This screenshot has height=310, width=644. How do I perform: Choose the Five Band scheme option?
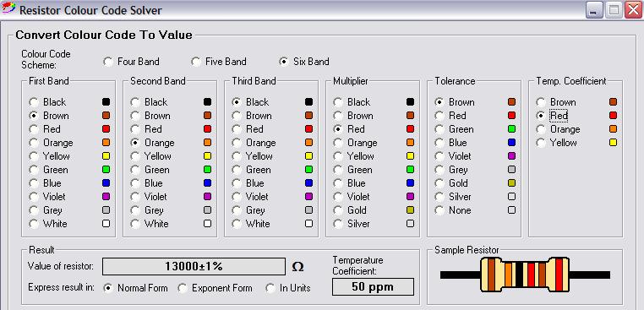219,62
